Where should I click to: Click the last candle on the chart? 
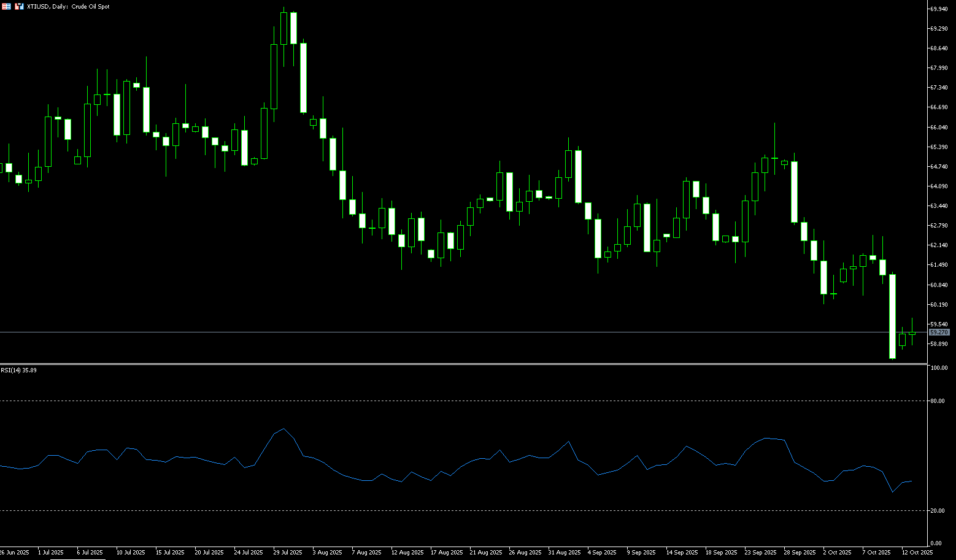point(912,333)
